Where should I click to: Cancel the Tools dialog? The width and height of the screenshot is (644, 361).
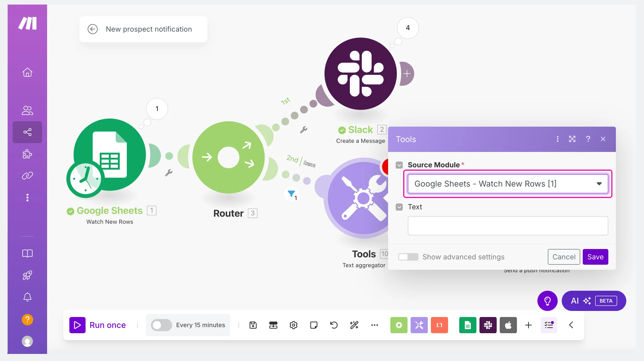564,257
